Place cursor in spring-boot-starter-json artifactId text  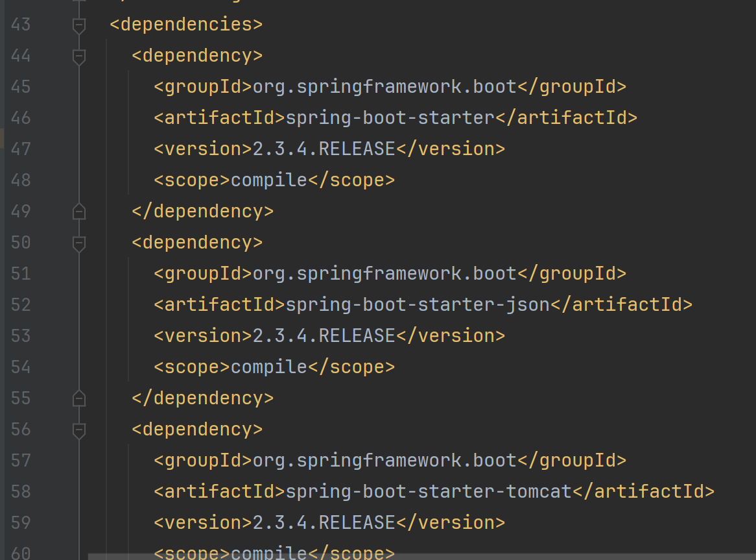pos(417,305)
